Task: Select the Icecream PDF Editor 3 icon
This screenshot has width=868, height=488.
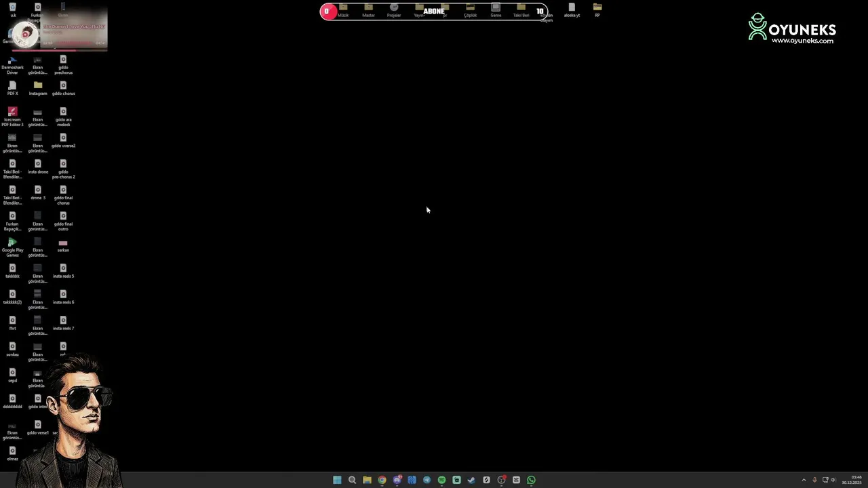Action: [12, 117]
